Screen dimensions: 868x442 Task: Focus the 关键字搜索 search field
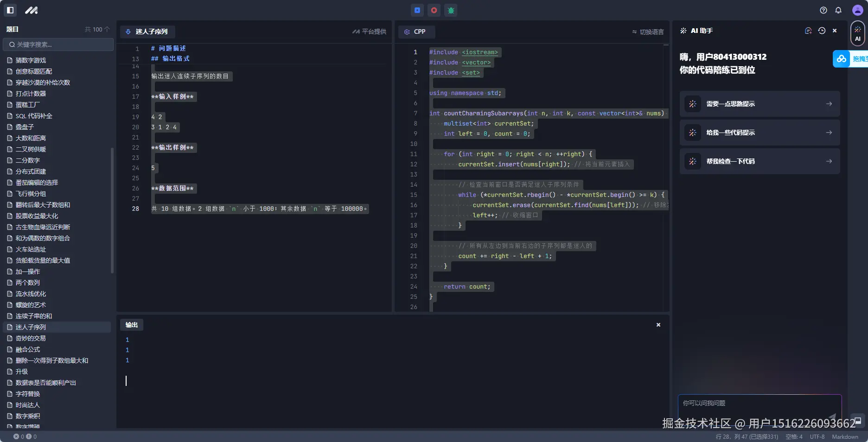(58, 44)
